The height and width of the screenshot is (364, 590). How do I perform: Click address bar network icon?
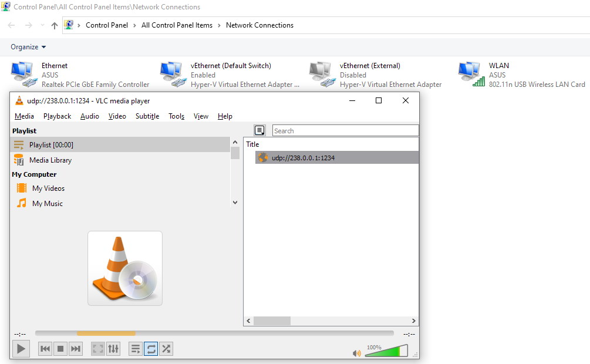coord(69,25)
